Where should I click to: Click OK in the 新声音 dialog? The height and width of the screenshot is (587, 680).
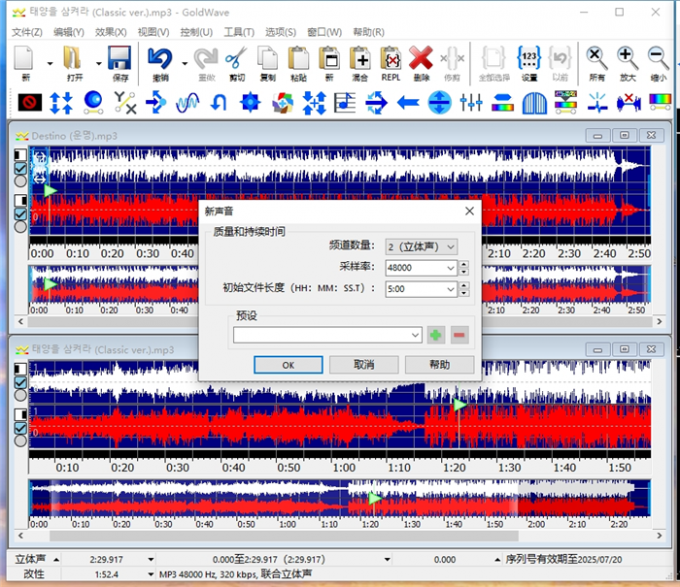288,365
